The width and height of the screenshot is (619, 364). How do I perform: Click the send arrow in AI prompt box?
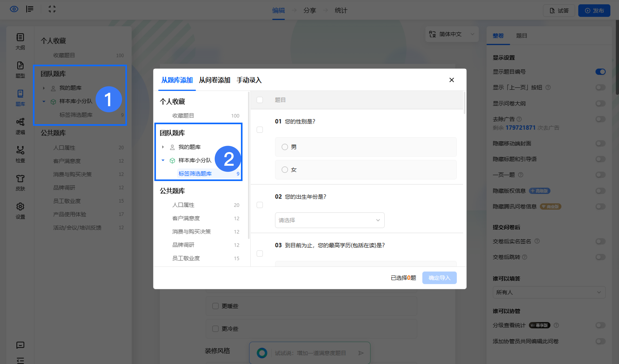click(361, 353)
